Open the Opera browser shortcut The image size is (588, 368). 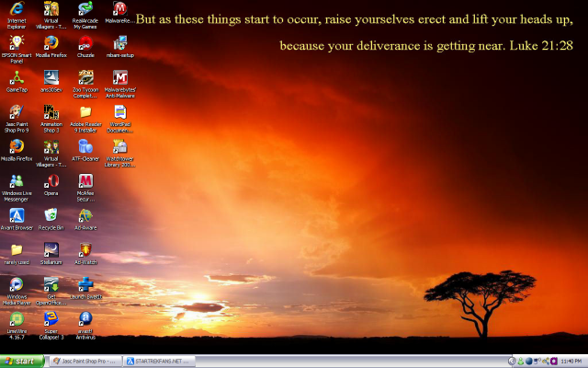(51, 180)
